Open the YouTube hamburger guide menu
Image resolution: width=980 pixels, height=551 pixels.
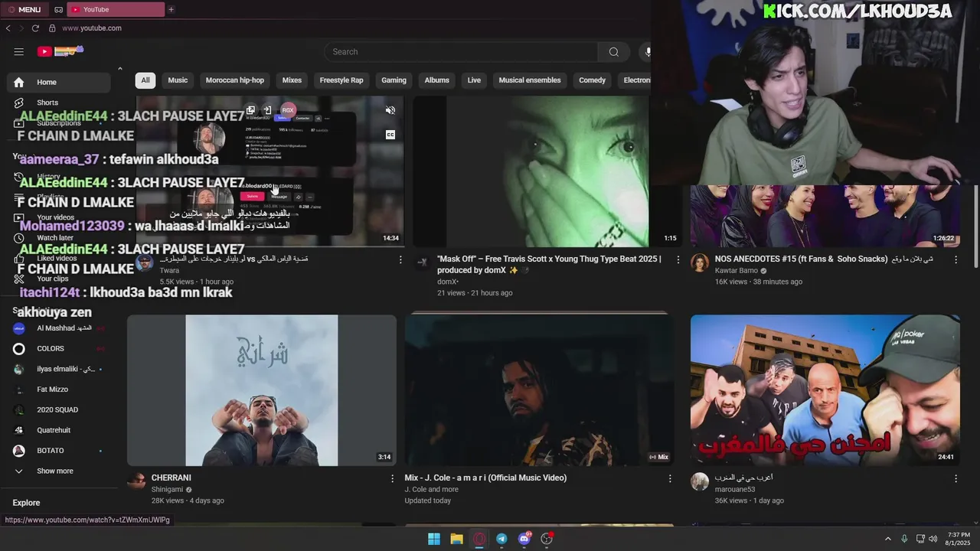(18, 52)
